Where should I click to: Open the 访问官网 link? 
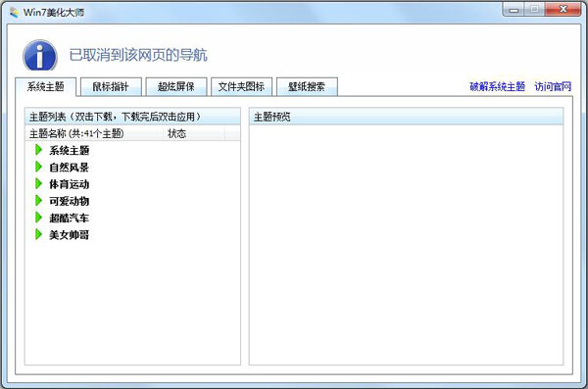(x=553, y=86)
